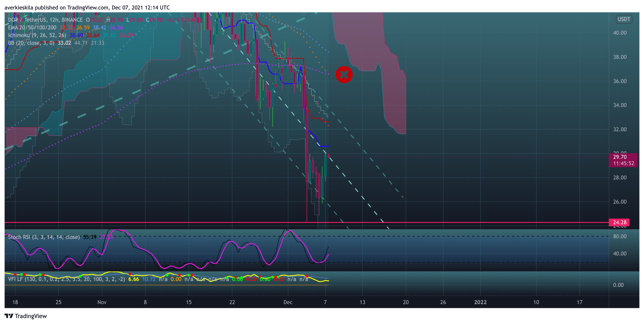Click the Dec date label on time axis

[288, 302]
